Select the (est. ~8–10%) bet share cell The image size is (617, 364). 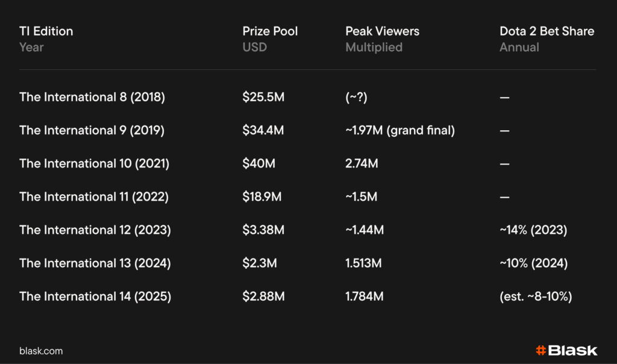(x=536, y=296)
